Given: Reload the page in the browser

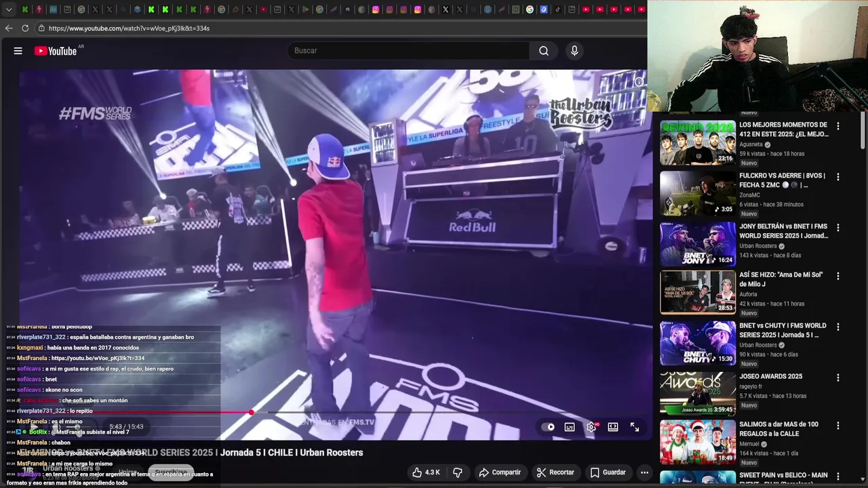Looking at the screenshot, I should [x=25, y=28].
